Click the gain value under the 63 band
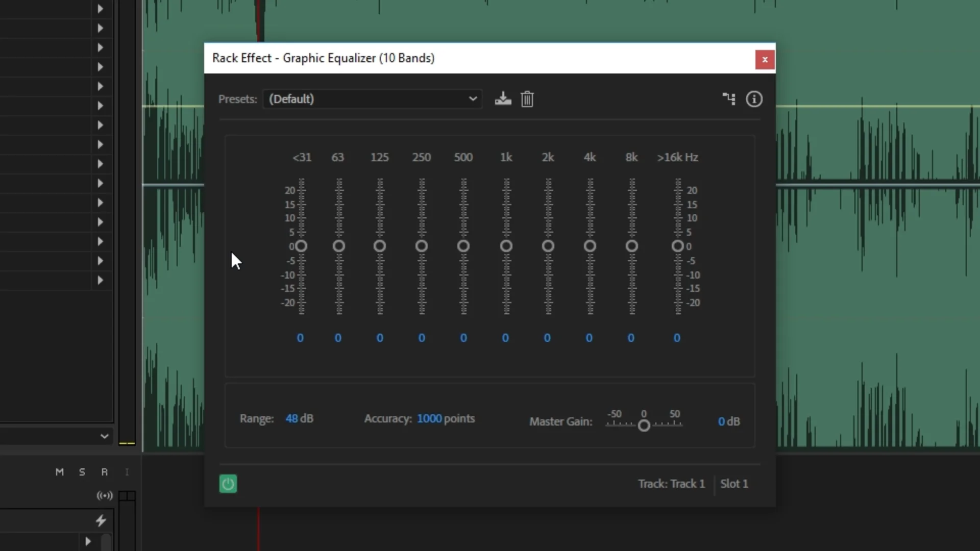The width and height of the screenshot is (980, 551). coord(338,338)
